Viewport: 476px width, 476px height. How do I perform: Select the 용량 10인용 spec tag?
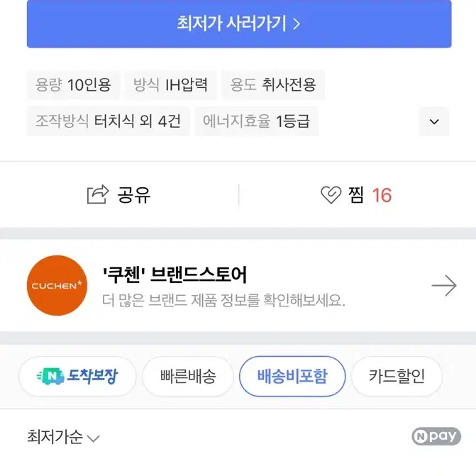click(x=74, y=84)
